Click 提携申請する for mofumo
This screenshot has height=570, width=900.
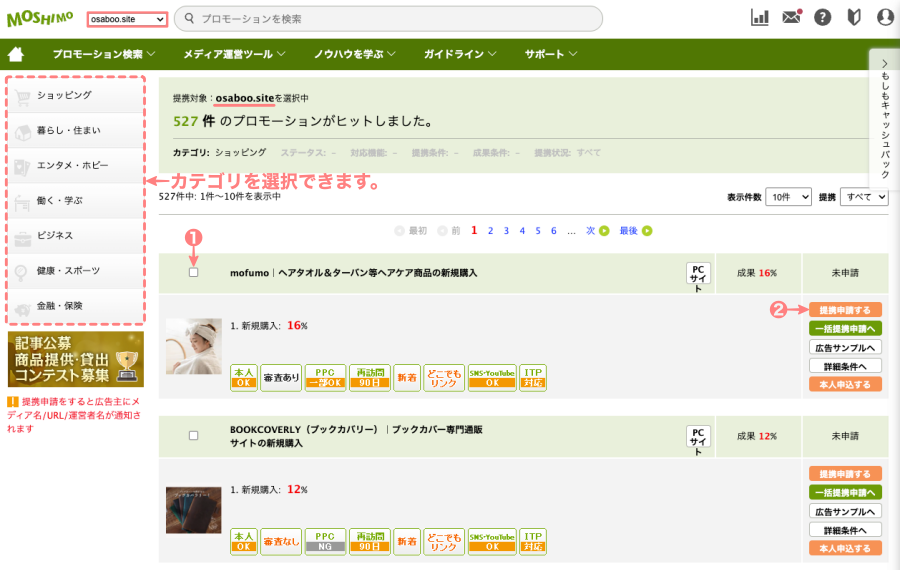(845, 310)
